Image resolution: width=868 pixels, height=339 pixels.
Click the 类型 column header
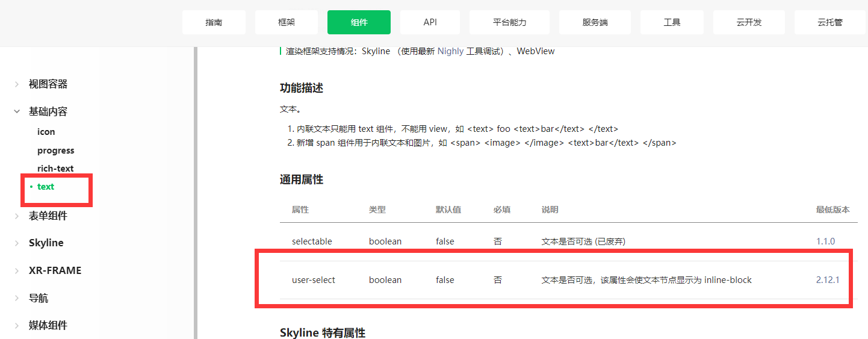377,210
